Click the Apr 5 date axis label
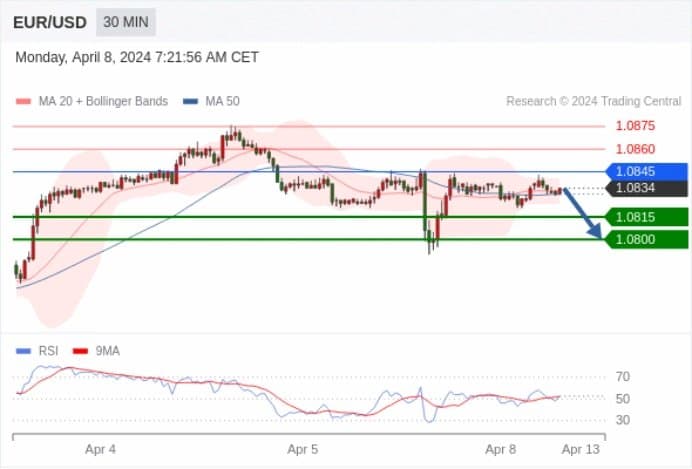 click(x=302, y=450)
